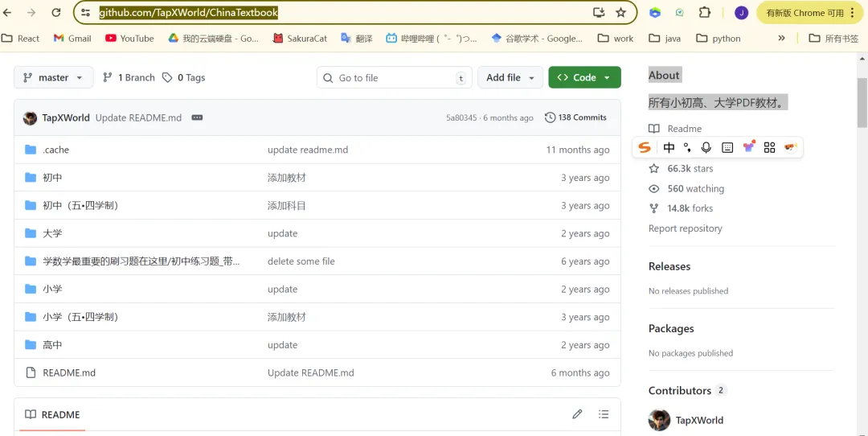Open the 初中 folder

(x=52, y=178)
